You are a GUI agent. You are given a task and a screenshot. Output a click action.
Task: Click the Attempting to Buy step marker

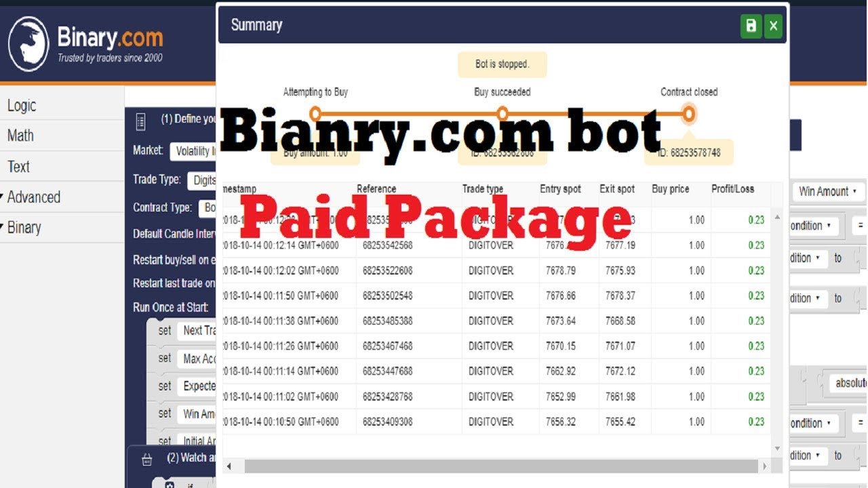tap(315, 113)
